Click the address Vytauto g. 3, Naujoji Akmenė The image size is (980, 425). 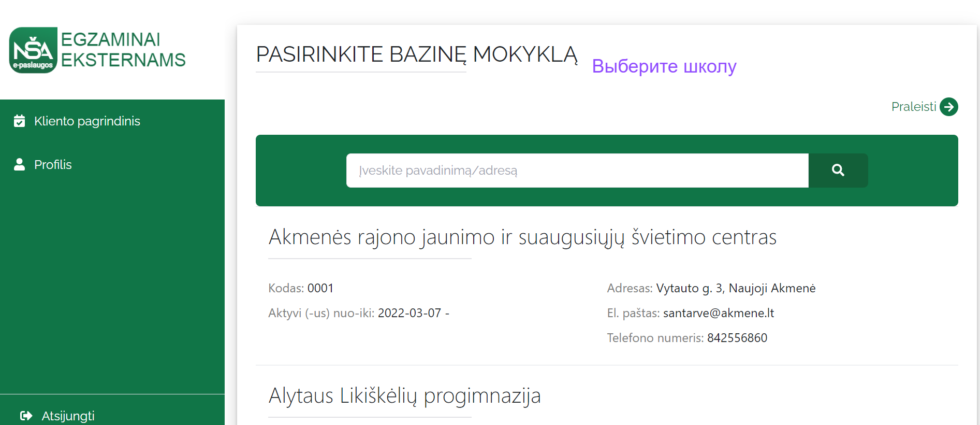pyautogui.click(x=736, y=288)
